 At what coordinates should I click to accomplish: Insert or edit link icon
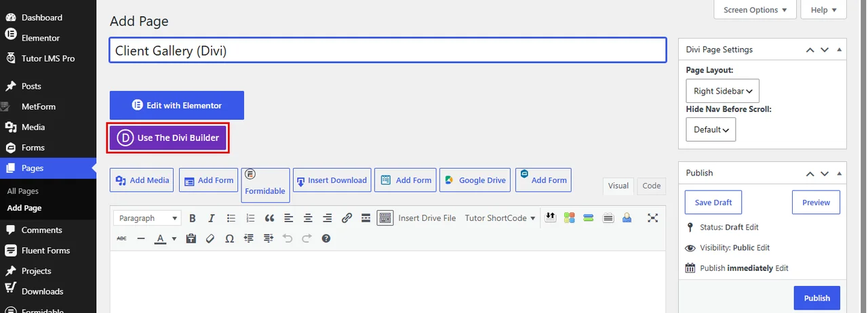347,218
